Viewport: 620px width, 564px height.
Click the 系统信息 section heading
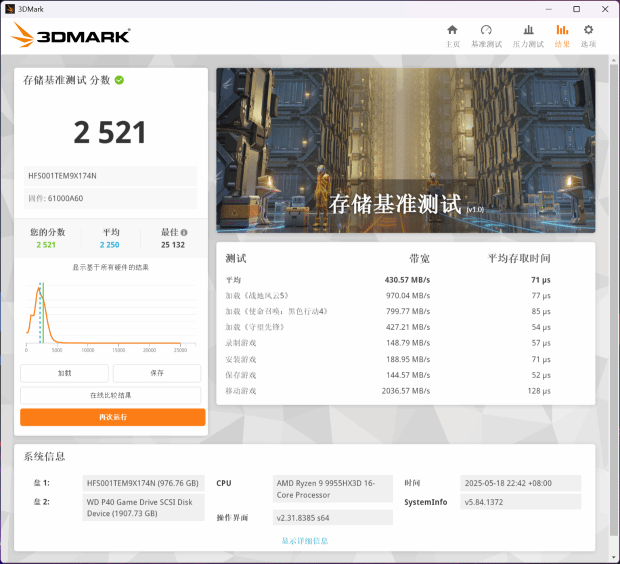[x=44, y=457]
